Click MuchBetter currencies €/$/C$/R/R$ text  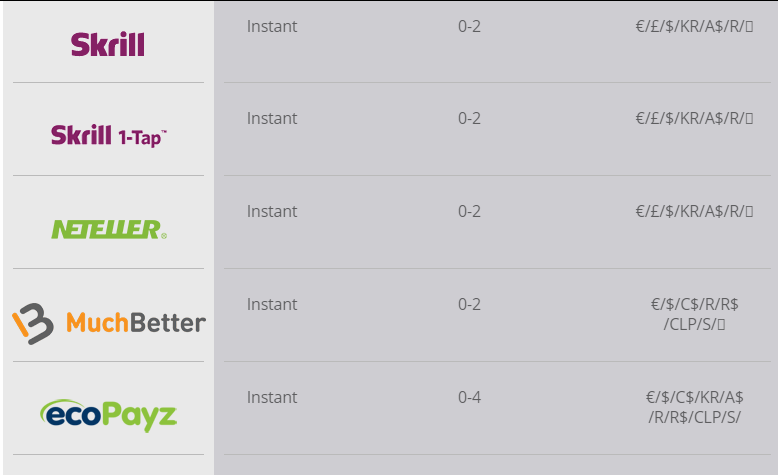click(695, 304)
